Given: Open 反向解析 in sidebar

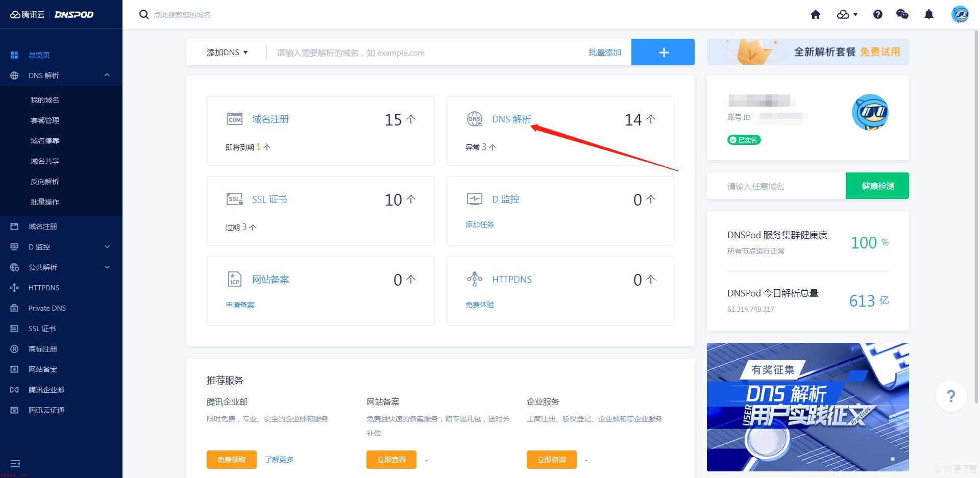Looking at the screenshot, I should click(x=45, y=182).
